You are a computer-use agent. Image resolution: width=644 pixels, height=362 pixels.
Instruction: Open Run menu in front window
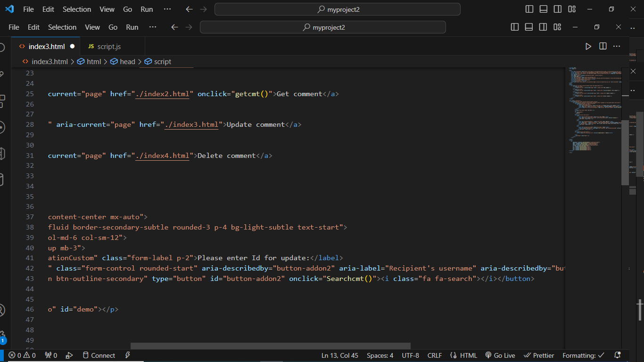132,27
